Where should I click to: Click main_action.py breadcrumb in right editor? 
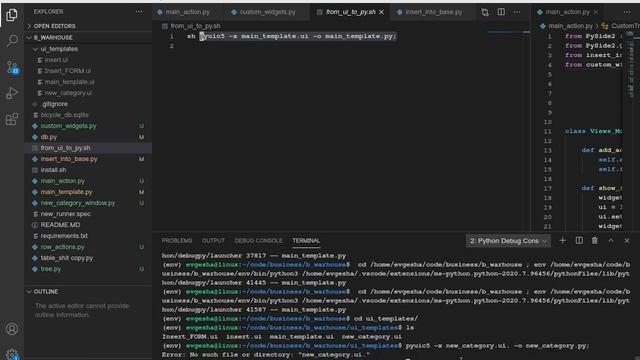[570, 26]
